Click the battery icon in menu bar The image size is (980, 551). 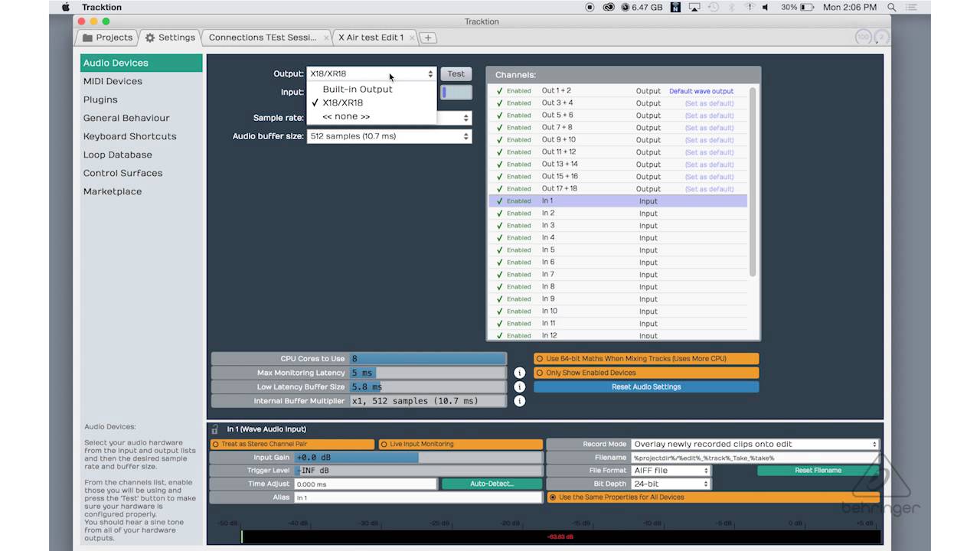pyautogui.click(x=808, y=7)
